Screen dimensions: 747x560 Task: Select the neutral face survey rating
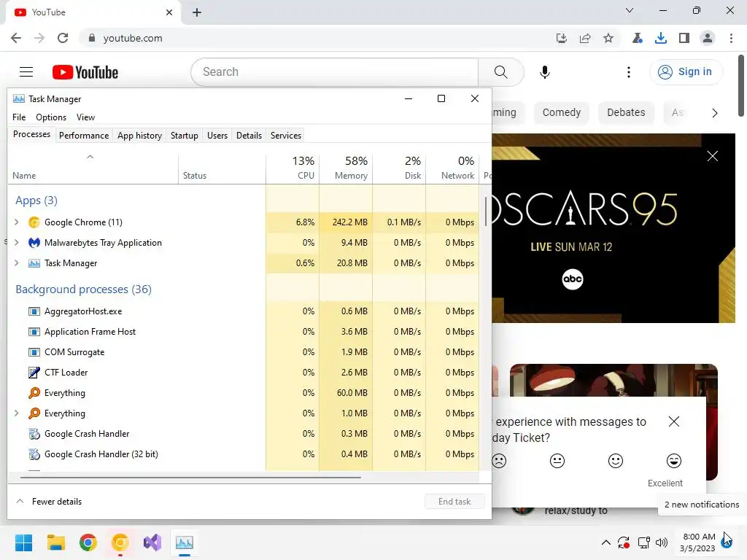coord(557,461)
